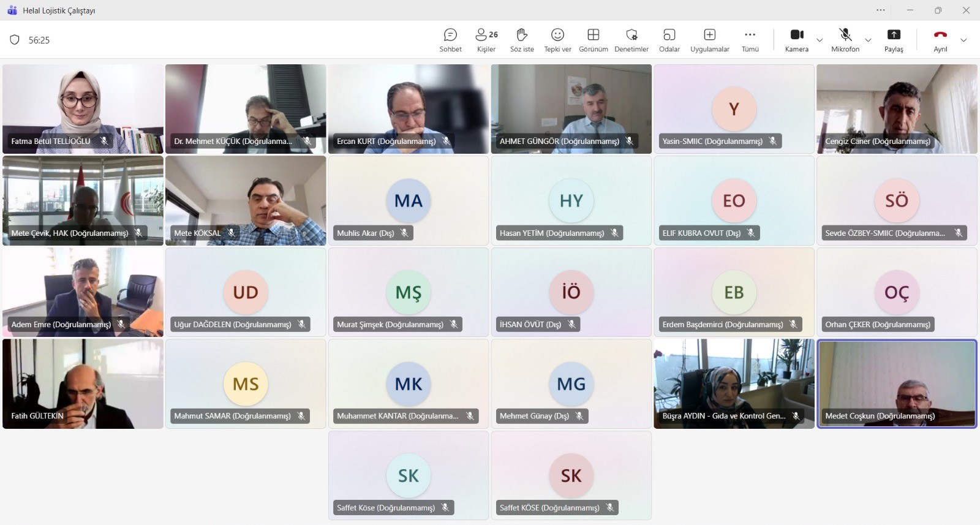Change layout using Görünüm
This screenshot has width=980, height=525.
pos(593,40)
